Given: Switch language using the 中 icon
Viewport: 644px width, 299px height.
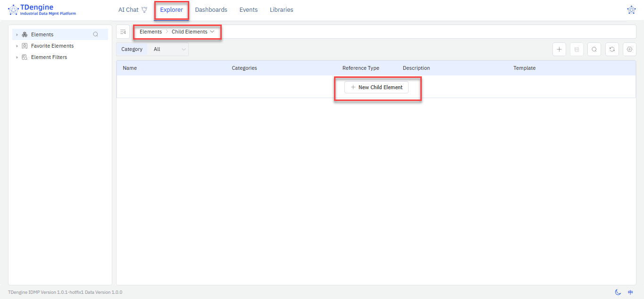Looking at the screenshot, I should (630, 292).
